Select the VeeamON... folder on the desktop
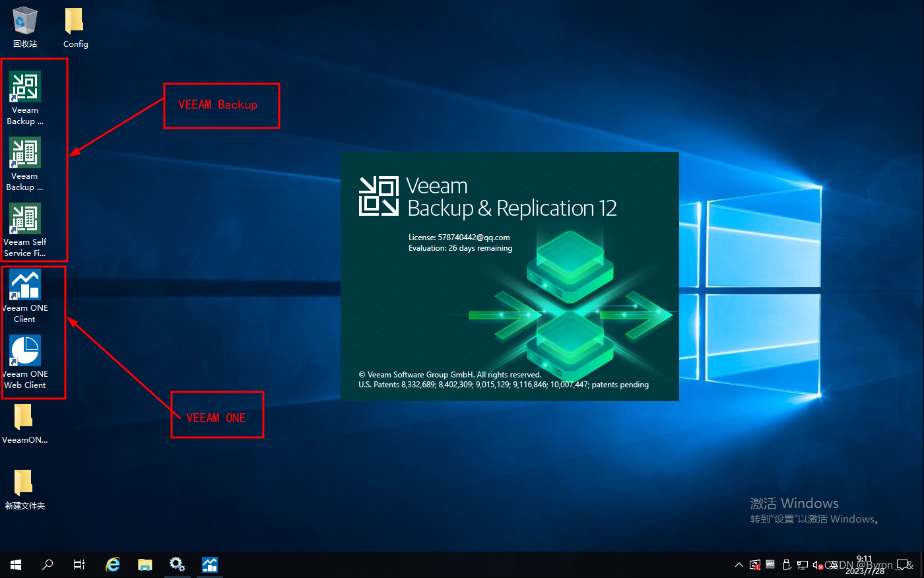 [25, 422]
